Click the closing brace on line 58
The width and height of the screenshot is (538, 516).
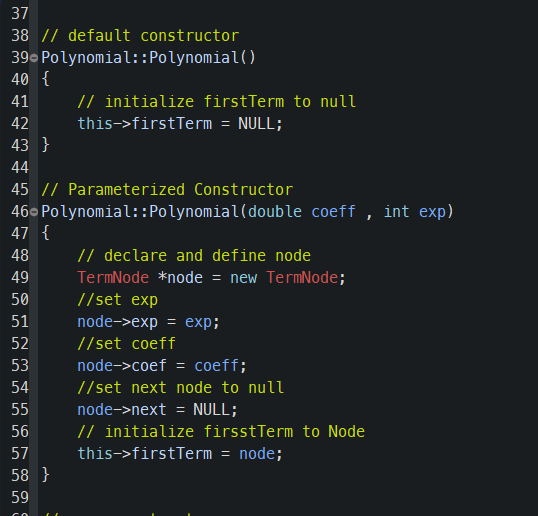click(x=45, y=476)
